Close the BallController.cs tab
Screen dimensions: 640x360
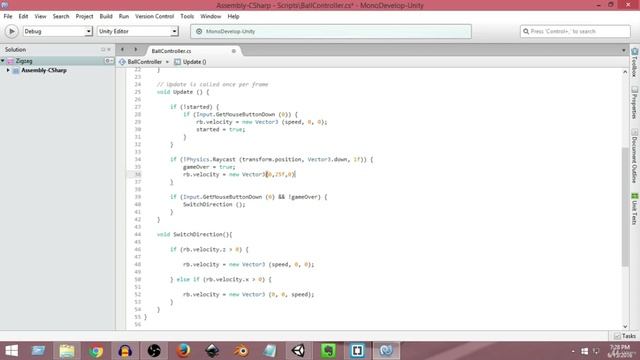coord(234,51)
